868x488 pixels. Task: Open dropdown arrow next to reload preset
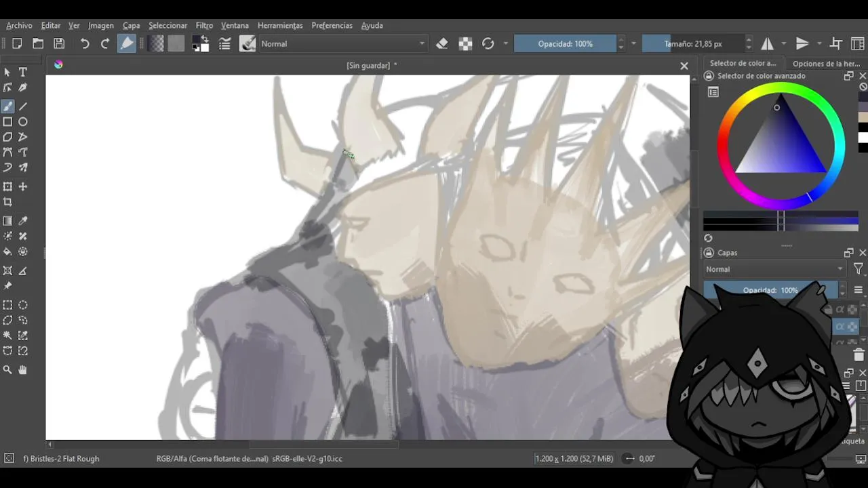pyautogui.click(x=505, y=43)
